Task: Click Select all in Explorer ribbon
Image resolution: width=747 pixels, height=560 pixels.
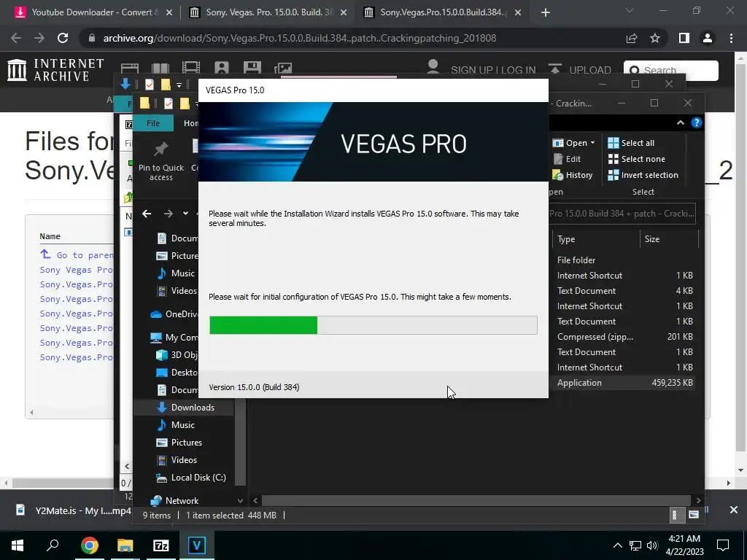Action: (631, 143)
